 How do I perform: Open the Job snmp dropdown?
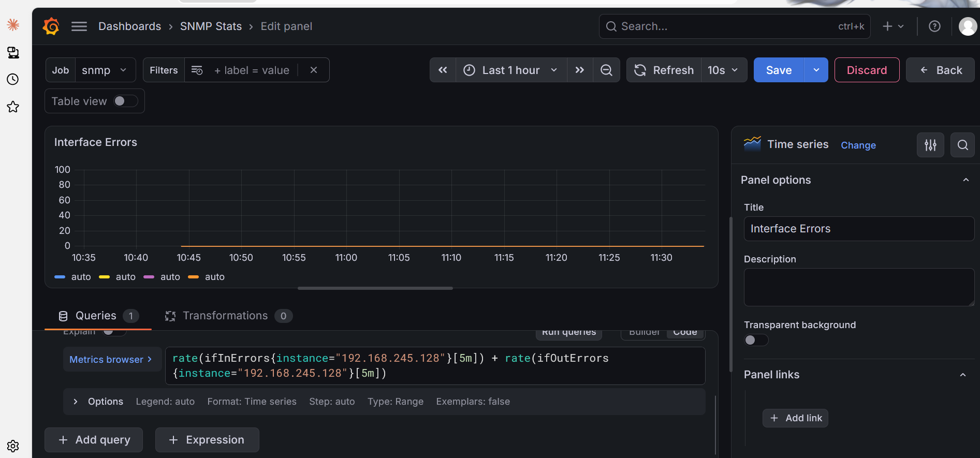[x=105, y=70]
